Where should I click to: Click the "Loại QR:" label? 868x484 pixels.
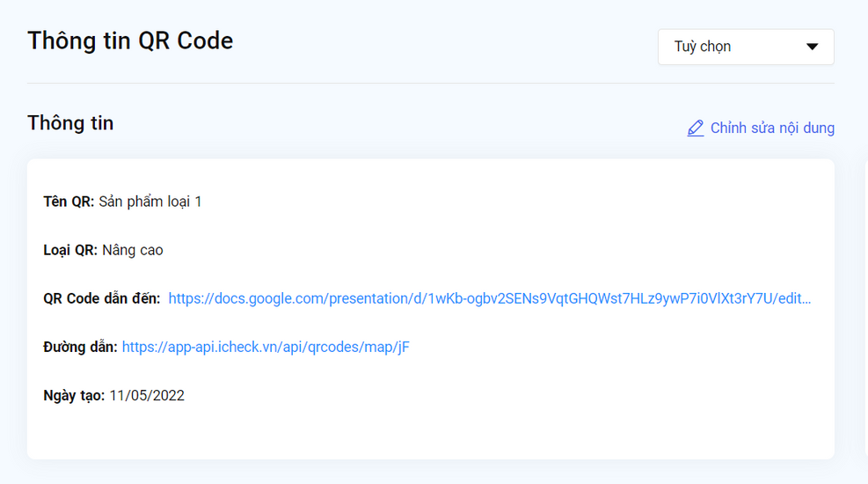[70, 250]
